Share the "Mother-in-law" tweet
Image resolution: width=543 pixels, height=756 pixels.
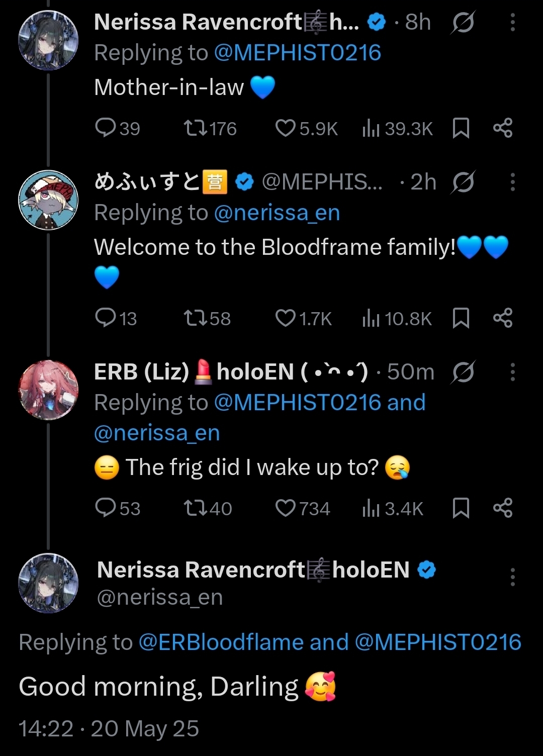502,128
